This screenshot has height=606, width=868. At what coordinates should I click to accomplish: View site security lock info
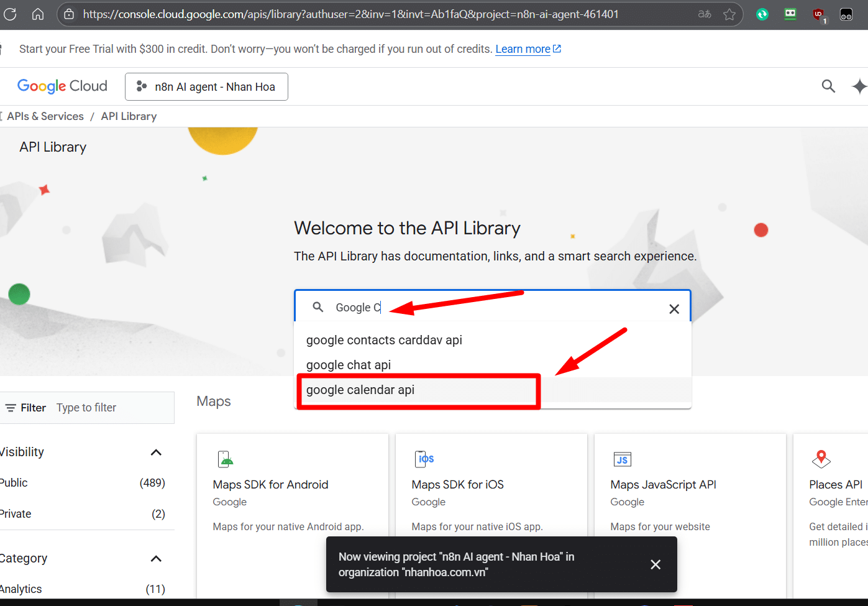[70, 14]
